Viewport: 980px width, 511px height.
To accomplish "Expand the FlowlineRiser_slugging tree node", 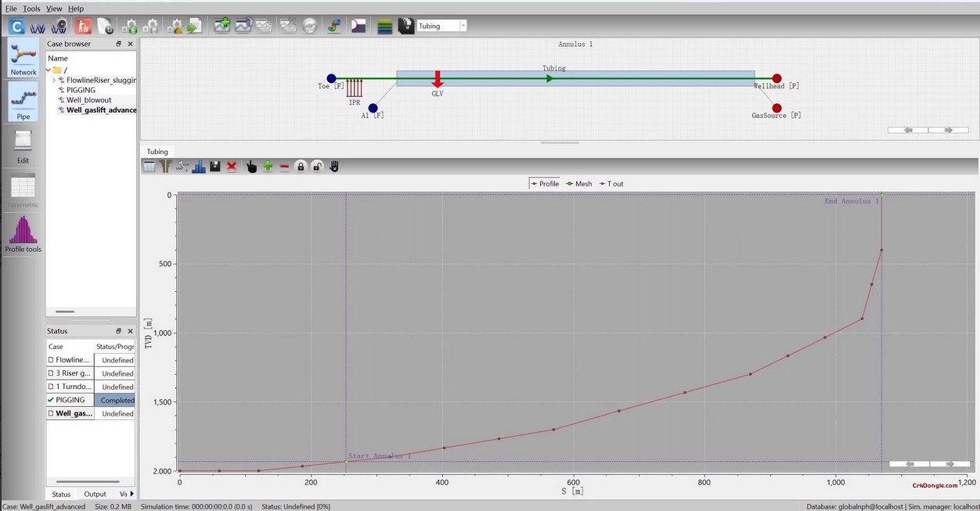I will click(x=54, y=80).
